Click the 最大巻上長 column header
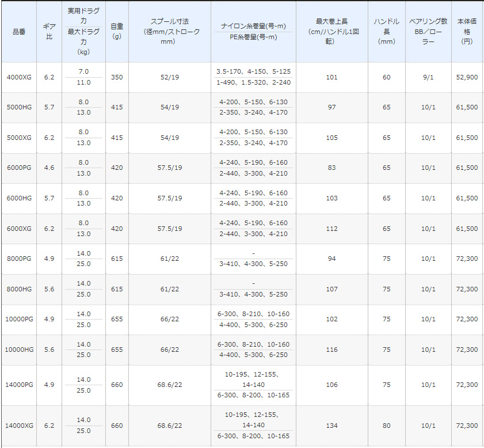This screenshot has width=484, height=448. 332,32
